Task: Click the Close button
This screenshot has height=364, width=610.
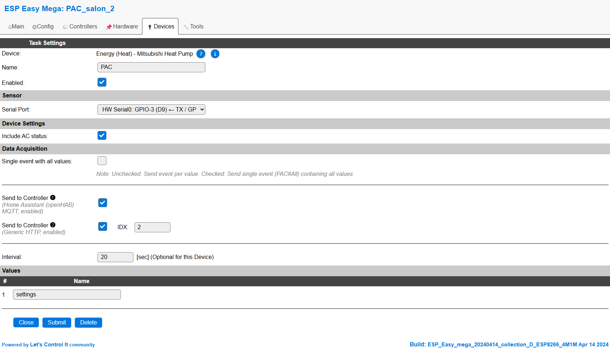Action: pyautogui.click(x=26, y=323)
